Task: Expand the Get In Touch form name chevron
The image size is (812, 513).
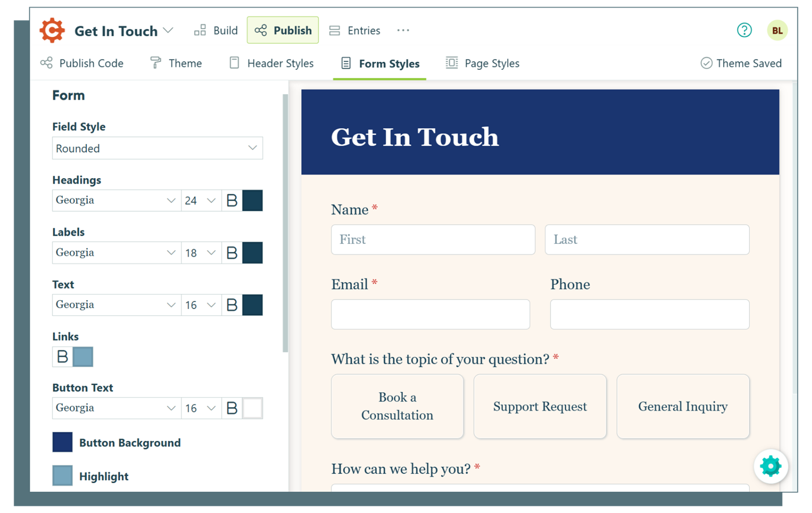Action: pos(168,30)
